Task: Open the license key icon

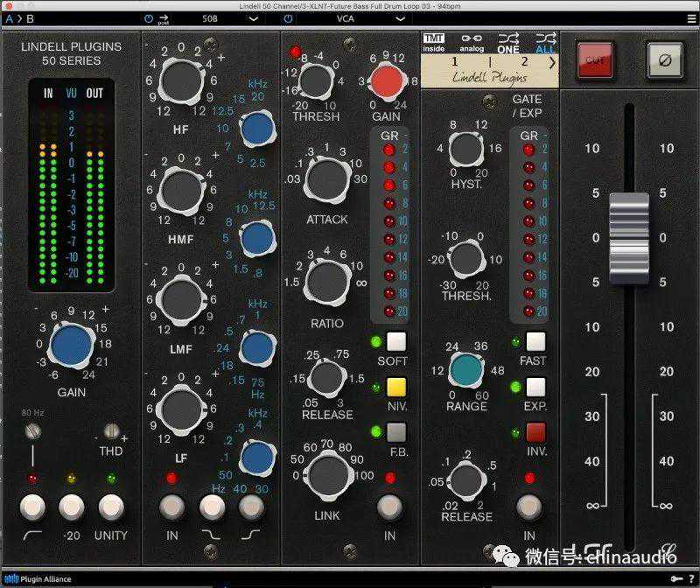Action: tap(677, 578)
